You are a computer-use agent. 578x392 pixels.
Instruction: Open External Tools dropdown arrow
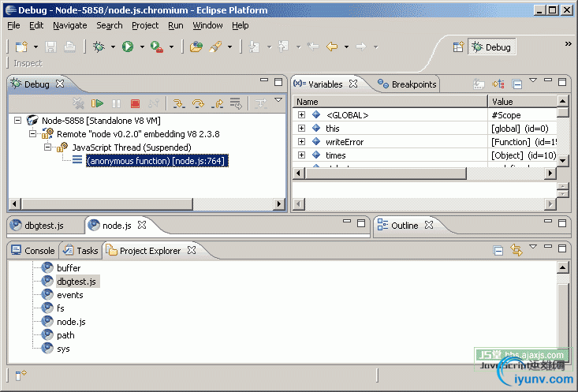(171, 47)
